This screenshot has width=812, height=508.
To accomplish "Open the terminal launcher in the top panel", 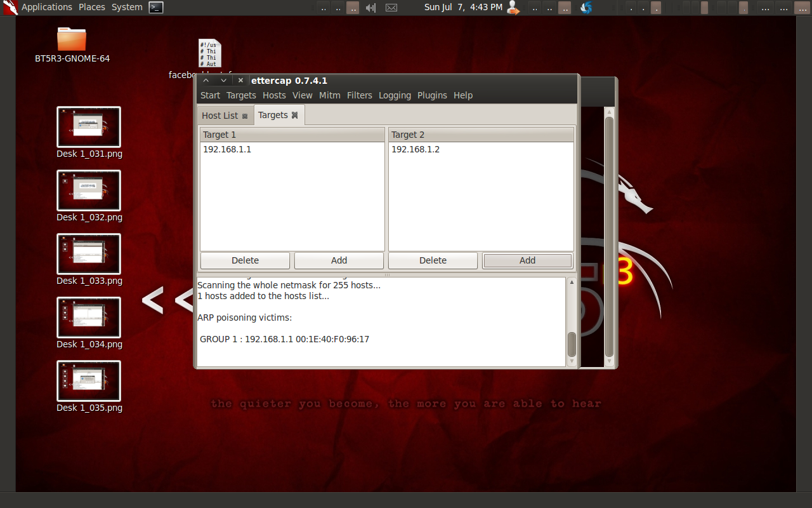I will (x=156, y=8).
